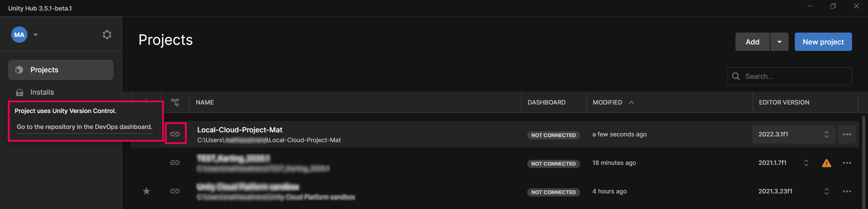The height and width of the screenshot is (209, 868).
Task: Go to the Installs sidebar item
Action: click(x=42, y=92)
